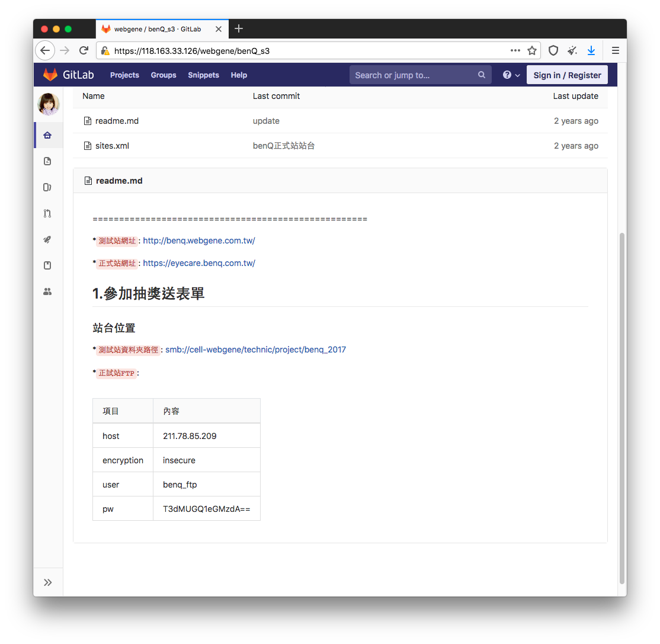Screen dimensions: 660x644
Task: Go back with the browser back arrow
Action: click(45, 50)
